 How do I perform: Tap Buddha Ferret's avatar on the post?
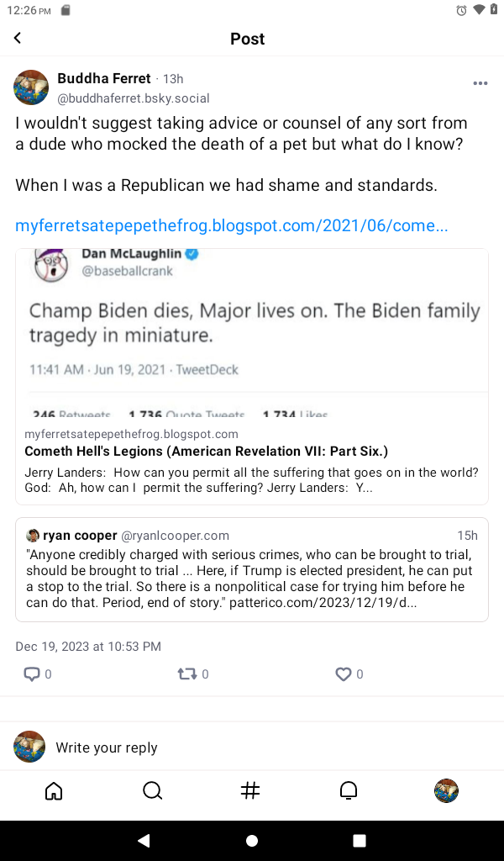[31, 87]
